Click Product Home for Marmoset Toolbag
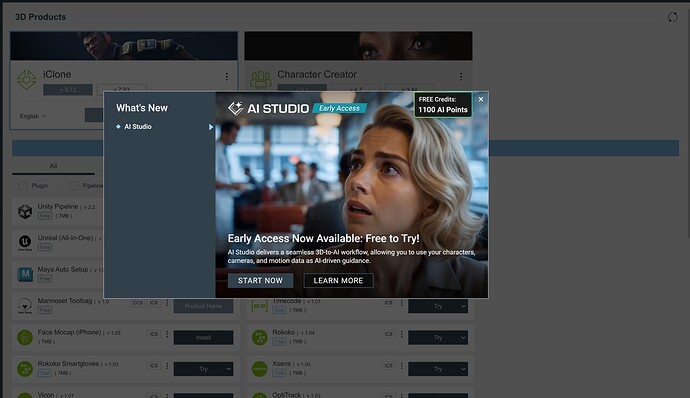Image resolution: width=690 pixels, height=398 pixels. coord(203,306)
